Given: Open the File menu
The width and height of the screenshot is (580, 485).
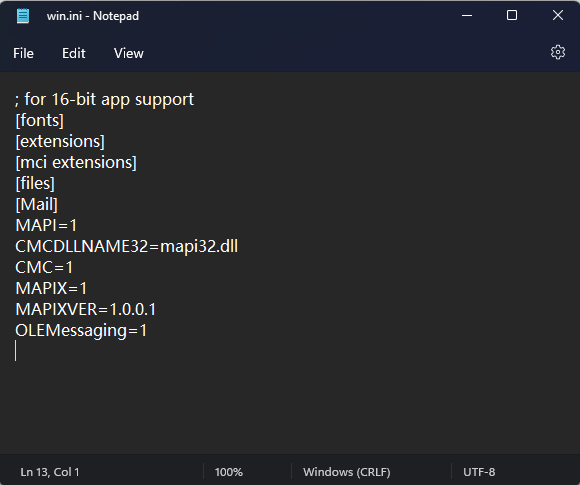Looking at the screenshot, I should 23,53.
